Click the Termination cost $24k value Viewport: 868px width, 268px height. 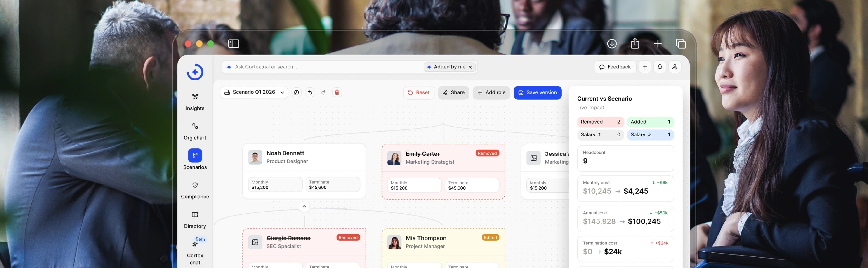tap(613, 252)
